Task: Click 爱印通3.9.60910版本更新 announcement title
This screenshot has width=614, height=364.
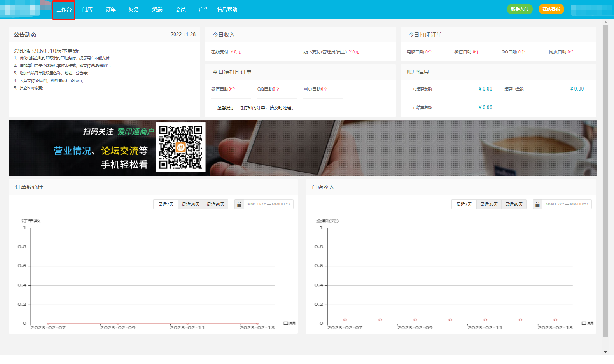Action: pos(47,51)
